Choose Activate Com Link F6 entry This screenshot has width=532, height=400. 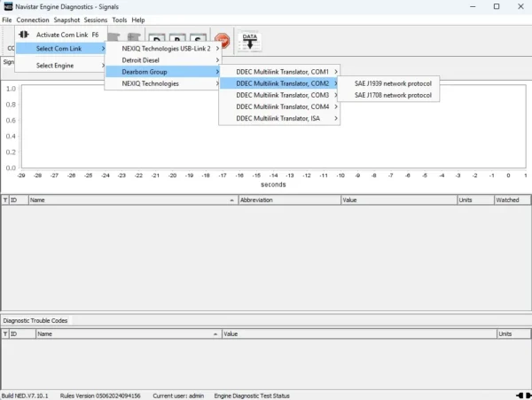pyautogui.click(x=61, y=35)
